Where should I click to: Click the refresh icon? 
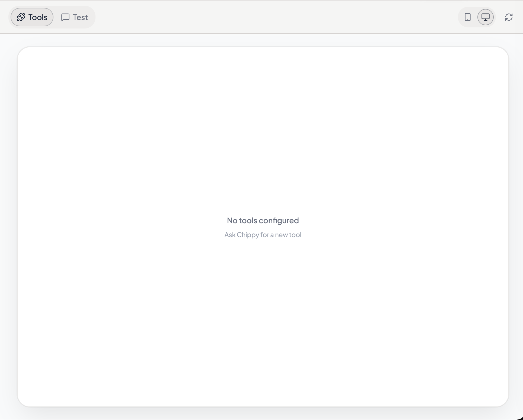pyautogui.click(x=509, y=17)
